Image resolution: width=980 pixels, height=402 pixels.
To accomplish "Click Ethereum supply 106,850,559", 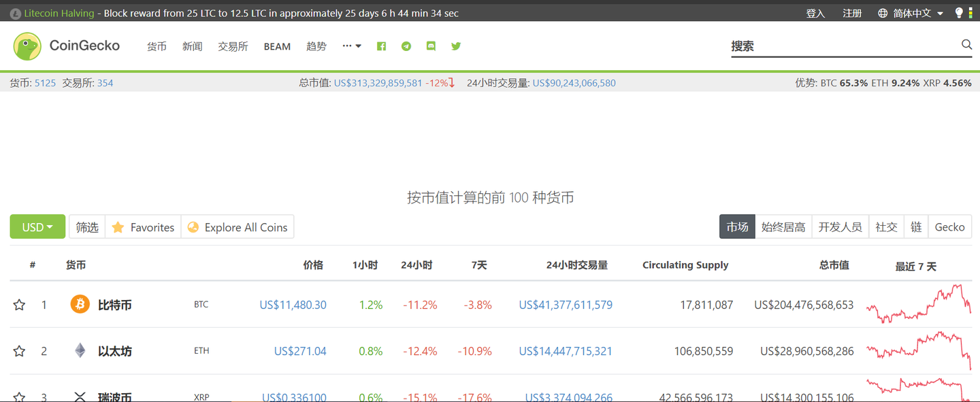I will tap(704, 351).
